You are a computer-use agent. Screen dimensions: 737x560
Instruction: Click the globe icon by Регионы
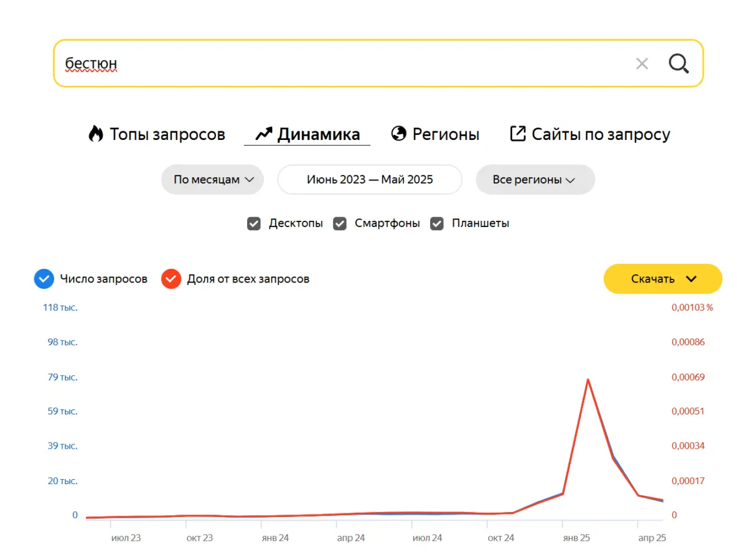pyautogui.click(x=398, y=134)
